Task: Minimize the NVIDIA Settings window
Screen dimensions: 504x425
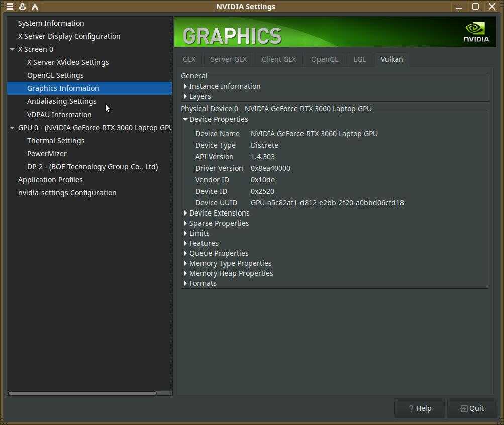Action: (459, 7)
